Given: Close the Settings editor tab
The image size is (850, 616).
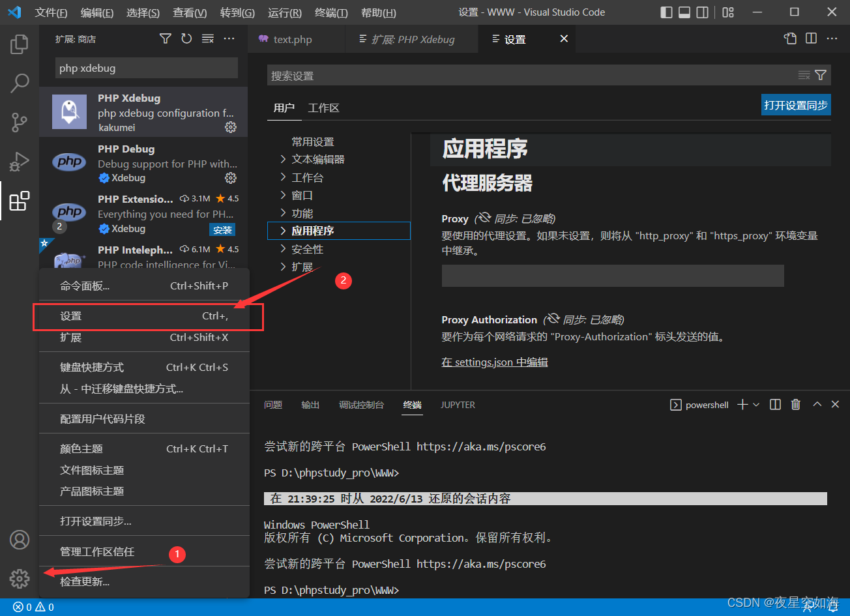Looking at the screenshot, I should [x=564, y=39].
